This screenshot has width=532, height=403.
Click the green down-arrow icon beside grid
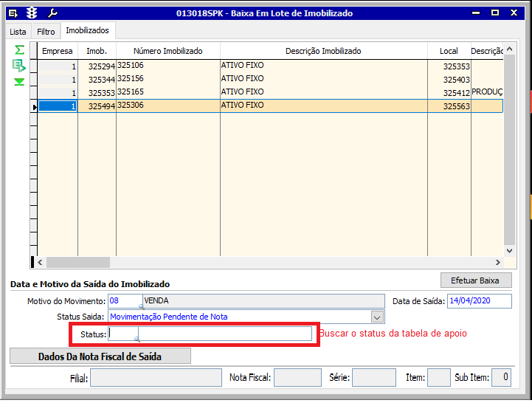[19, 82]
